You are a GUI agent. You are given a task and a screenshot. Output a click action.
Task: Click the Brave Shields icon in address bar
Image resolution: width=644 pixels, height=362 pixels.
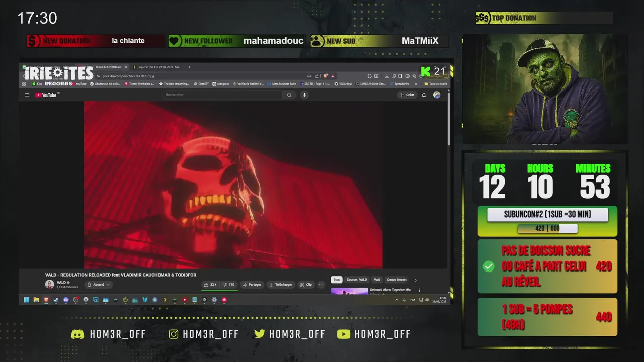[326, 76]
